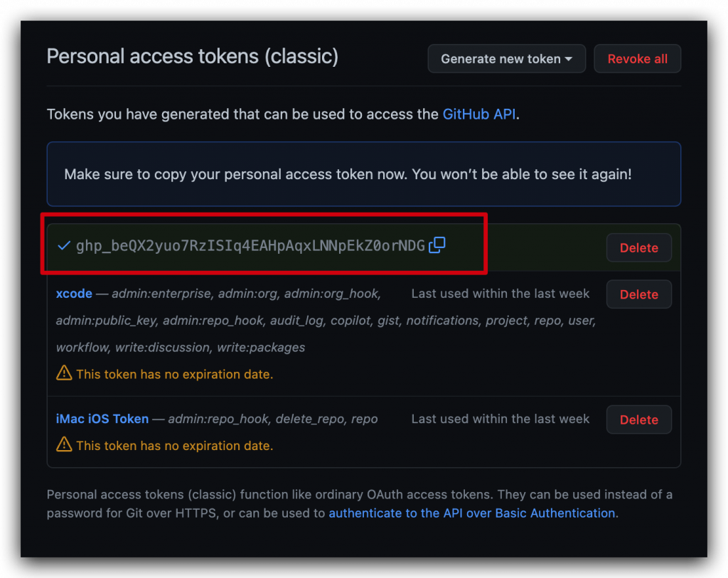Open the GitHub API link
The image size is (728, 578).
click(478, 114)
